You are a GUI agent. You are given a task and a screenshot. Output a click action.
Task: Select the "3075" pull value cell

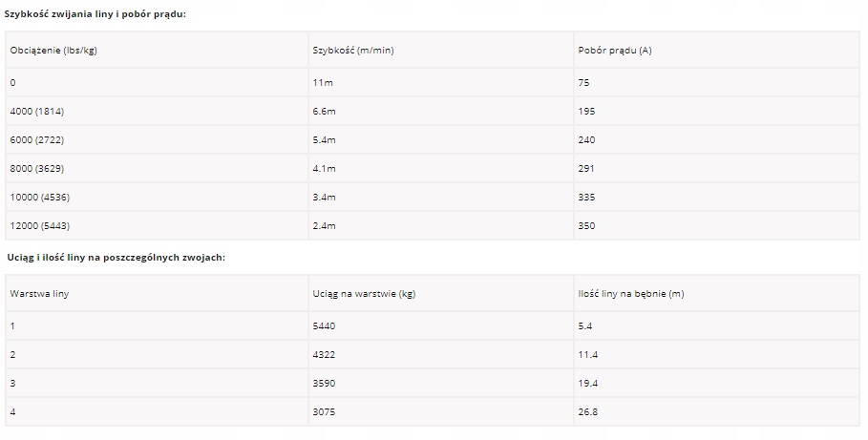[324, 412]
